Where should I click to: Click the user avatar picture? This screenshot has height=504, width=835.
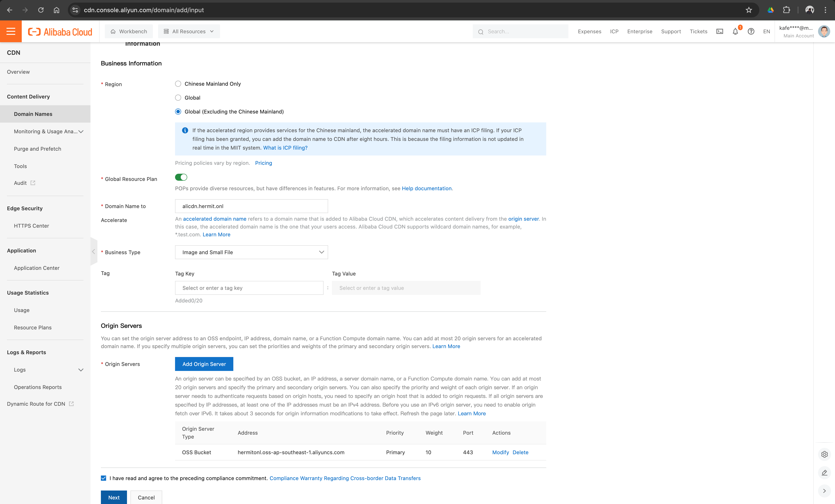[824, 31]
